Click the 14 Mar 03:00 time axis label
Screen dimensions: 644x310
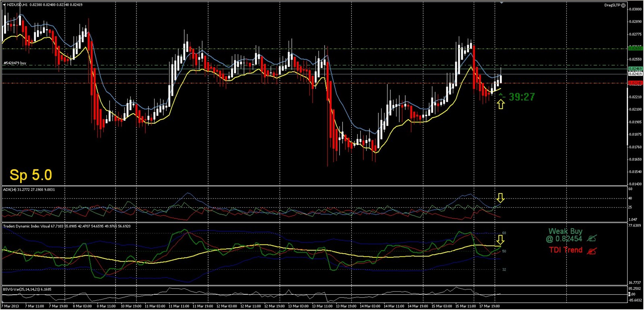click(x=370, y=306)
